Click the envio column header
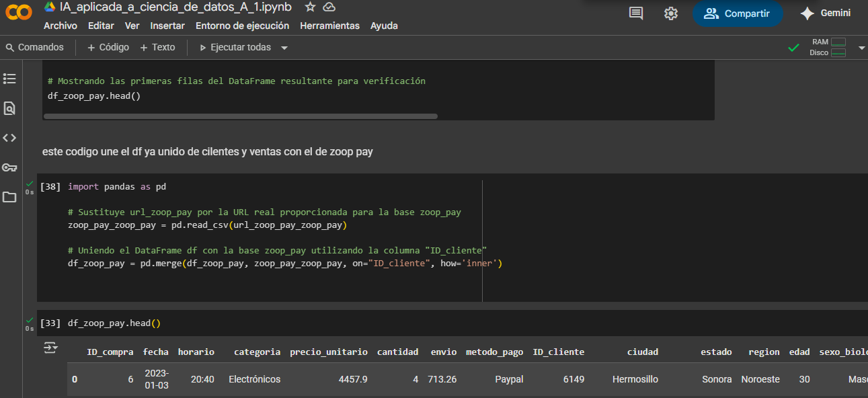Viewport: 868px width, 398px height. point(444,352)
